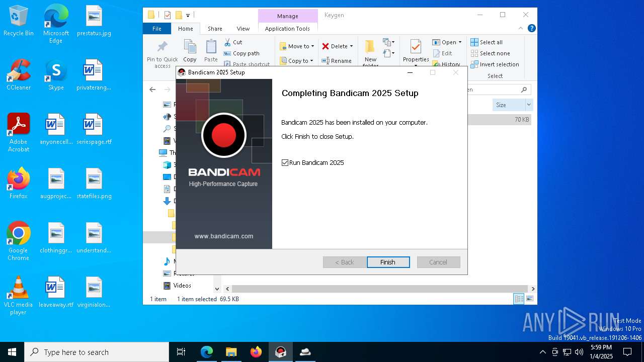Image resolution: width=644 pixels, height=362 pixels.
Task: Uncheck Run Bandicam 2025 checkbox
Action: coord(285,162)
